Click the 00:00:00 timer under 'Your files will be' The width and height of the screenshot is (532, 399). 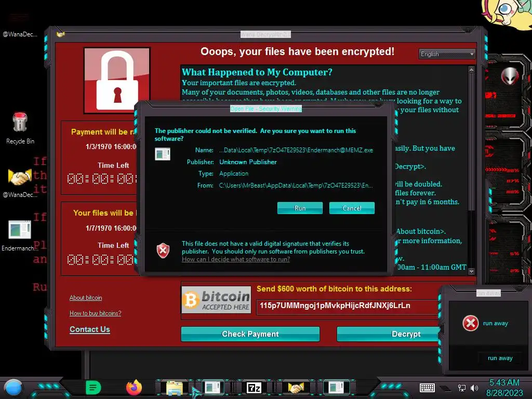click(x=102, y=260)
